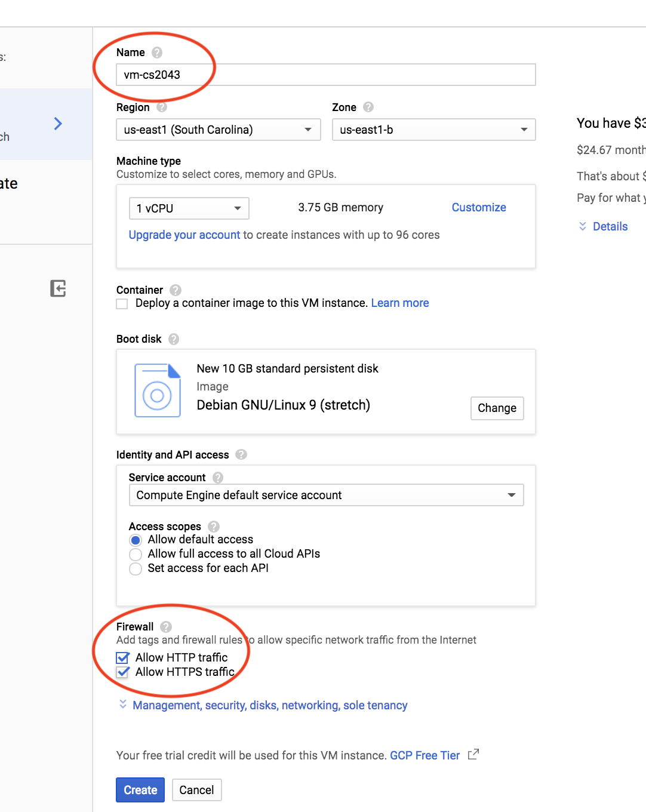Click the help icon beside Zone label
This screenshot has height=812, width=646.
[368, 107]
